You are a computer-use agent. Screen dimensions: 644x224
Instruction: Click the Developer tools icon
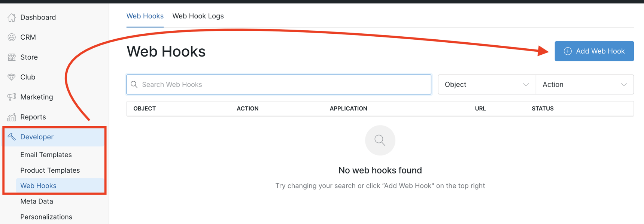[x=12, y=137]
